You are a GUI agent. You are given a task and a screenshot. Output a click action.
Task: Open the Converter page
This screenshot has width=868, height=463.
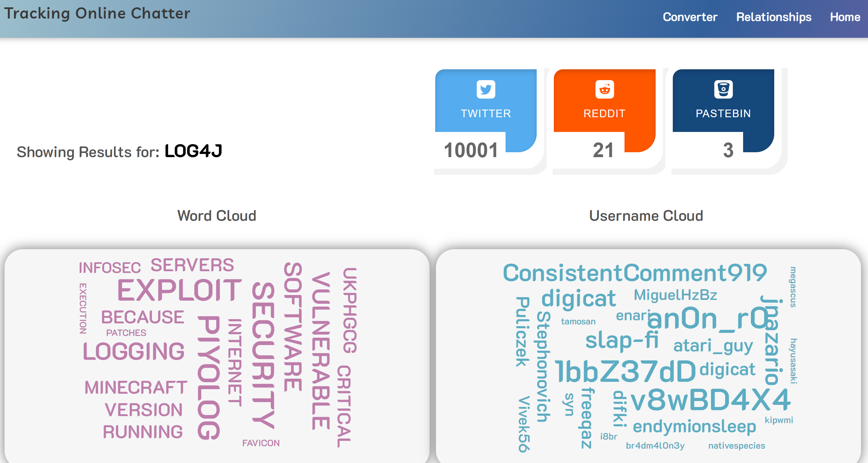pyautogui.click(x=690, y=17)
